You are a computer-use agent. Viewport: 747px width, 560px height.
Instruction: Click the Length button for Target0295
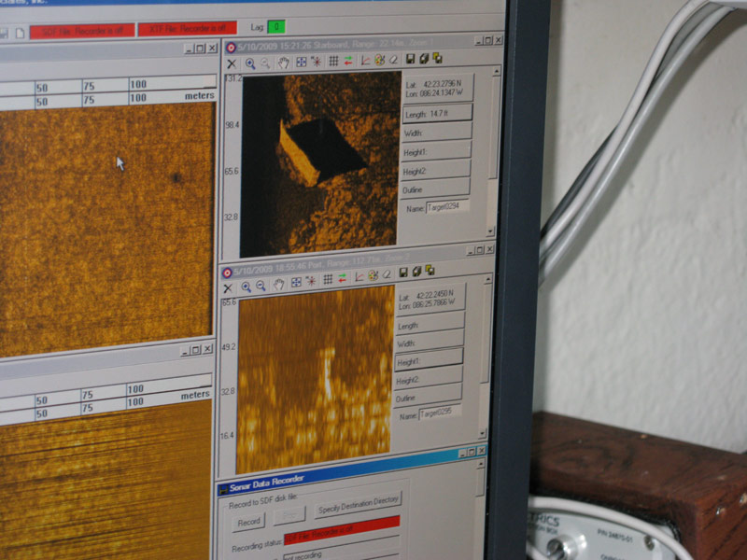tap(430, 324)
